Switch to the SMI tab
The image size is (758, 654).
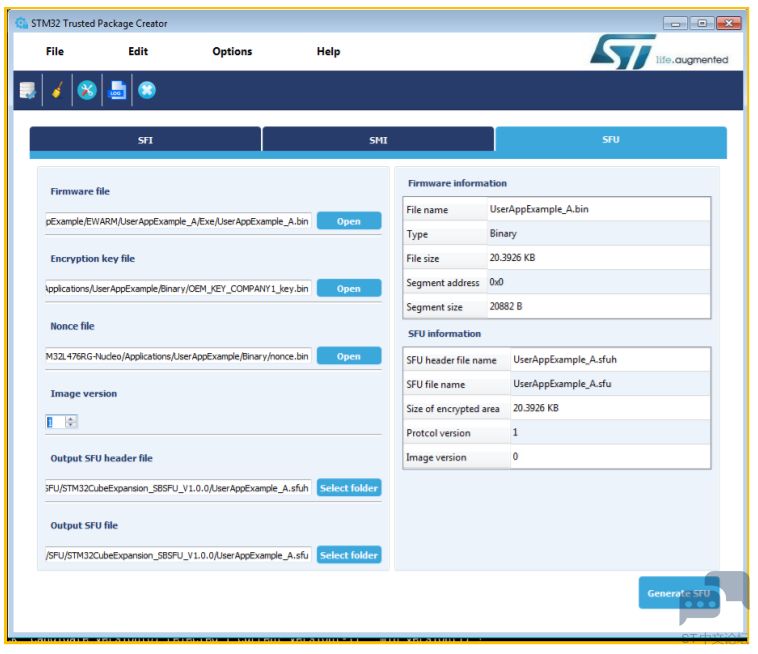coord(378,140)
